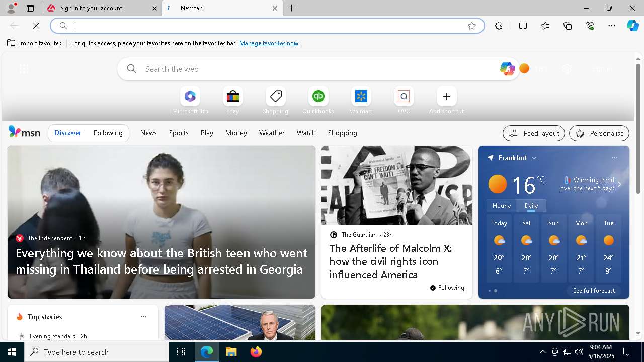This screenshot has width=644, height=362.
Task: Click the Personalise button
Action: point(599,133)
